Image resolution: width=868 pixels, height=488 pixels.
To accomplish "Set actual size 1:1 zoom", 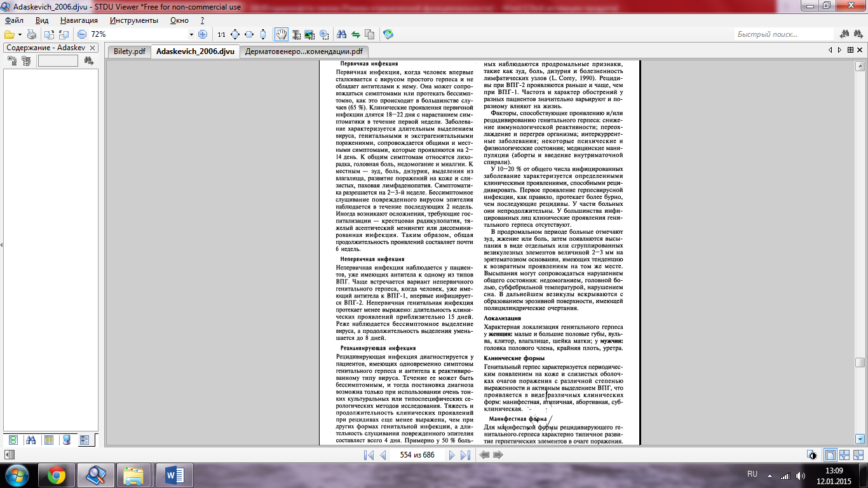I will [x=221, y=34].
